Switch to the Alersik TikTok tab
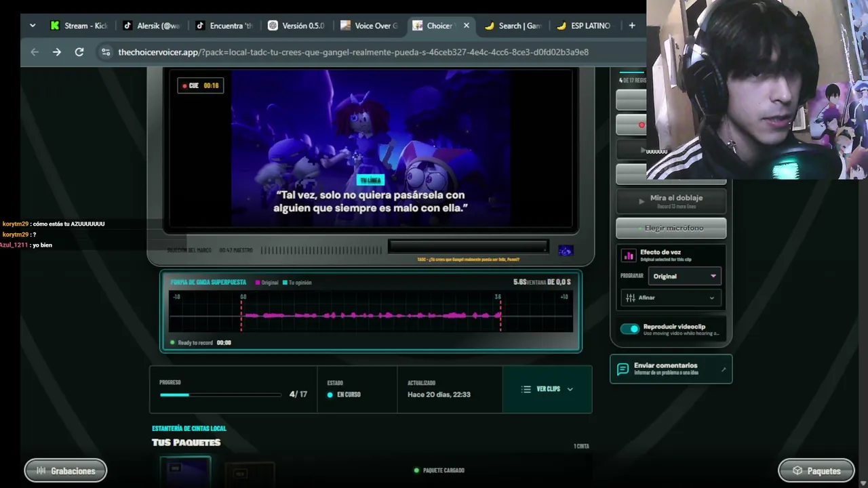The height and width of the screenshot is (488, 868). click(152, 26)
